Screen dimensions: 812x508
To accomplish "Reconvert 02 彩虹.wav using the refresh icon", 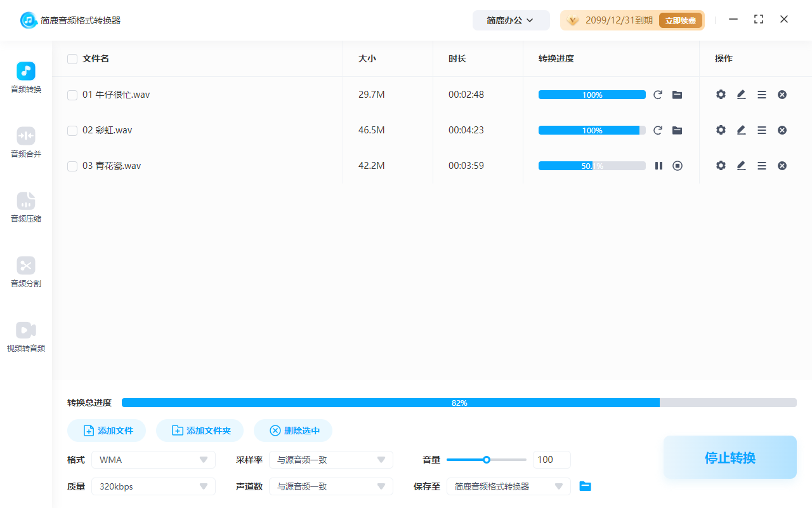I will tap(658, 130).
